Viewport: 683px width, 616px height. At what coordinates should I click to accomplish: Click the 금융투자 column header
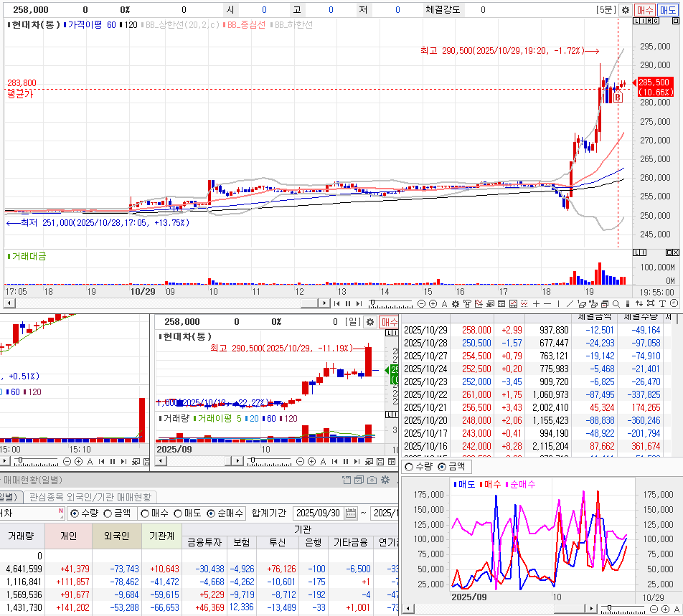[x=204, y=542]
